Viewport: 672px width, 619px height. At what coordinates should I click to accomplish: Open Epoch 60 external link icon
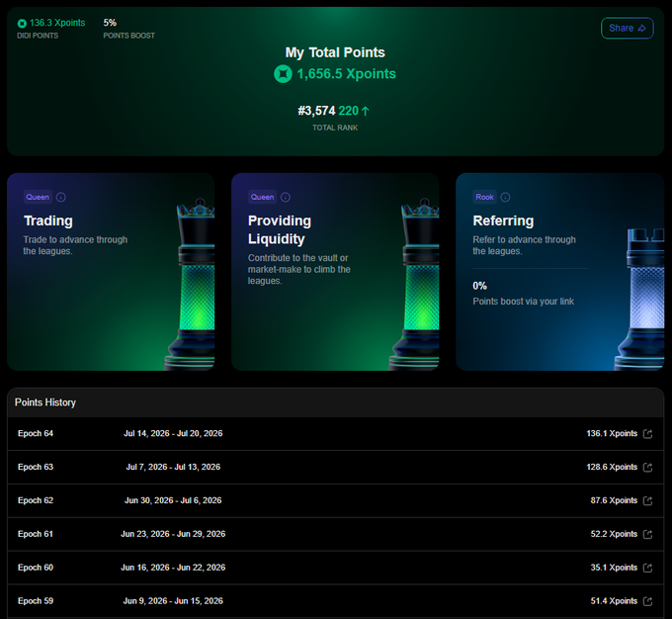tap(648, 568)
